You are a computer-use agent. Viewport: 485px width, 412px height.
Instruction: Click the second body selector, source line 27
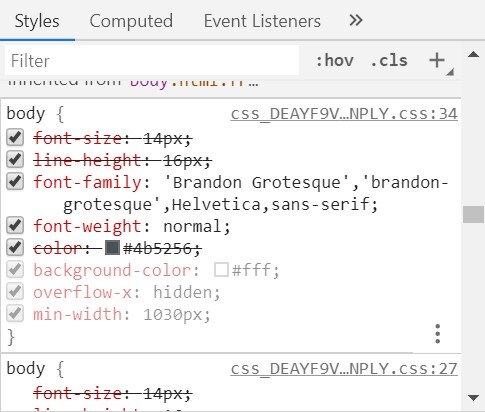pos(26,369)
